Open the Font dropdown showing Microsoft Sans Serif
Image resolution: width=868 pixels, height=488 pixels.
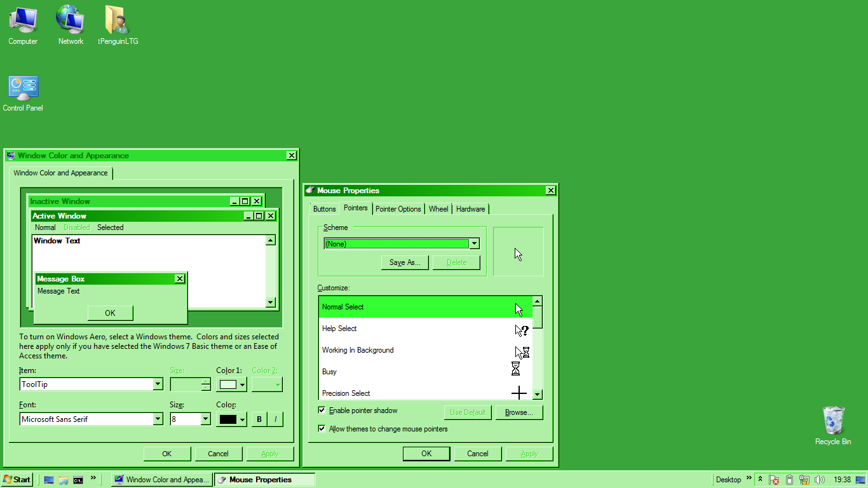(158, 419)
